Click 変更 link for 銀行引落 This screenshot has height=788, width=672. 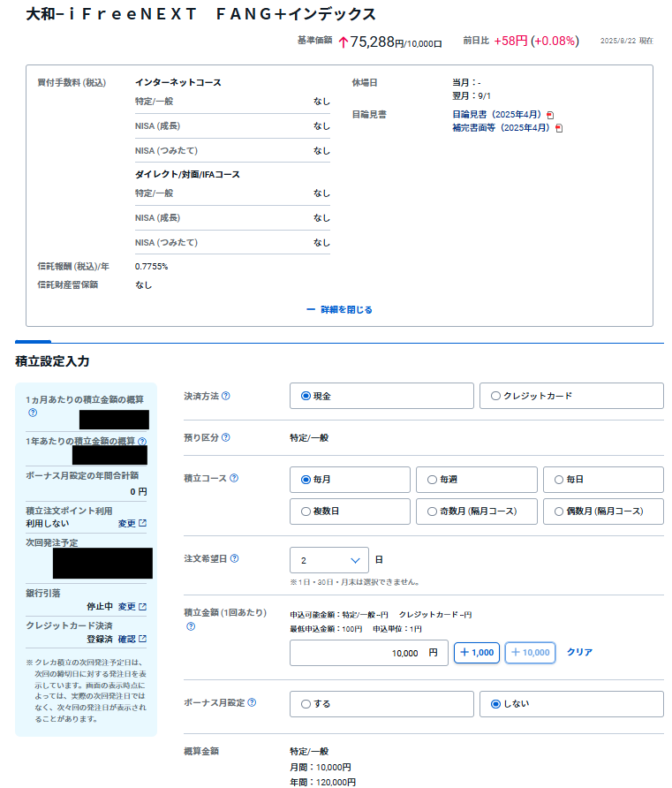click(x=126, y=607)
